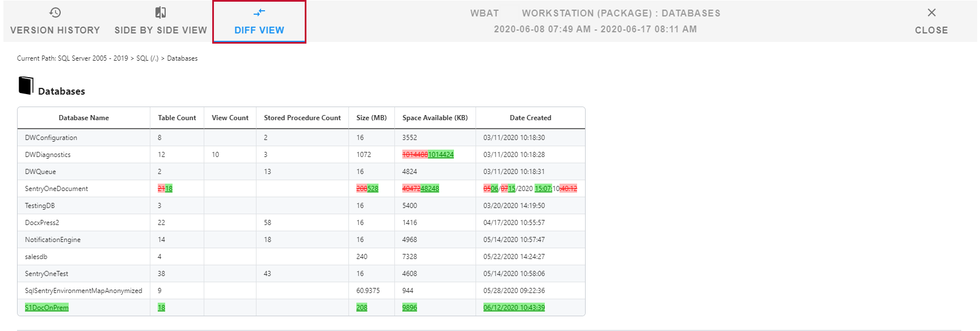Click the Side by Side View icon
This screenshot has width=980, height=331.
(x=161, y=12)
